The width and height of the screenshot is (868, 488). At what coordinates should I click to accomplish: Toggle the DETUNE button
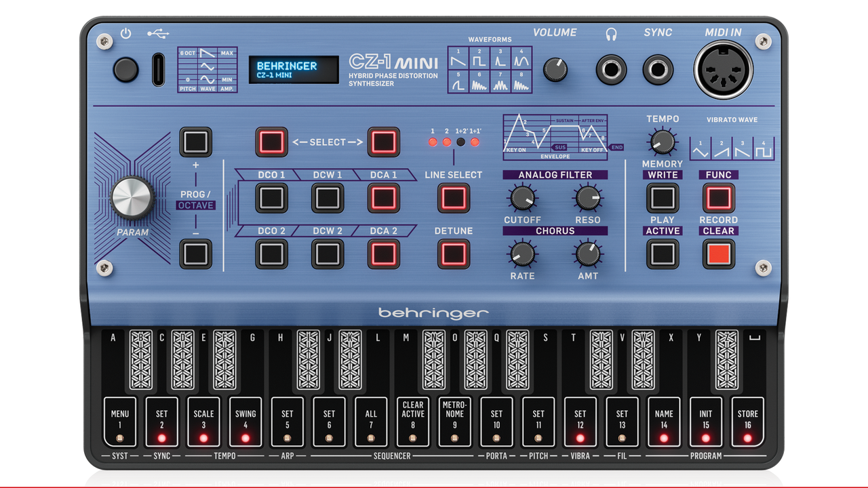coord(454,253)
